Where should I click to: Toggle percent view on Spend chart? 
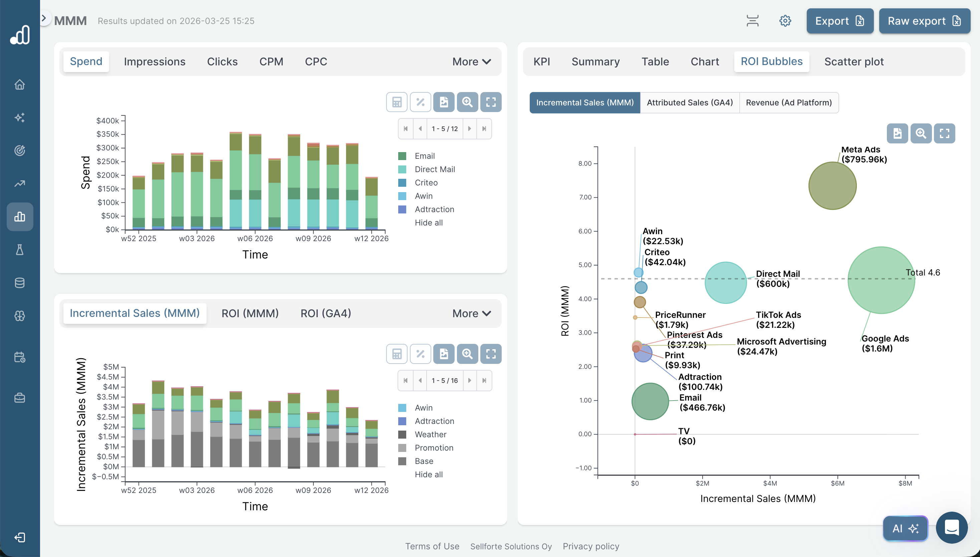pos(420,102)
